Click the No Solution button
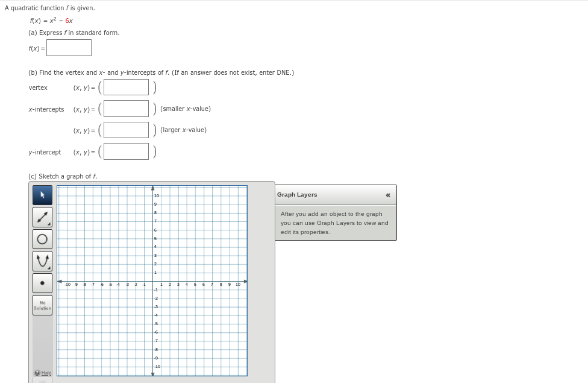Viewport: 588px width, 383px height. 42,305
